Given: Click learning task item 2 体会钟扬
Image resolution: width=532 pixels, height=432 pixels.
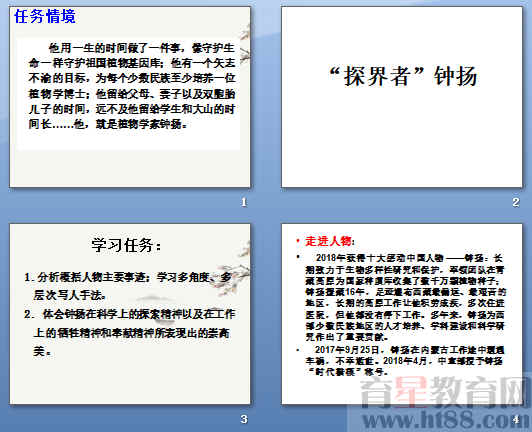Looking at the screenshot, I should (130, 332).
